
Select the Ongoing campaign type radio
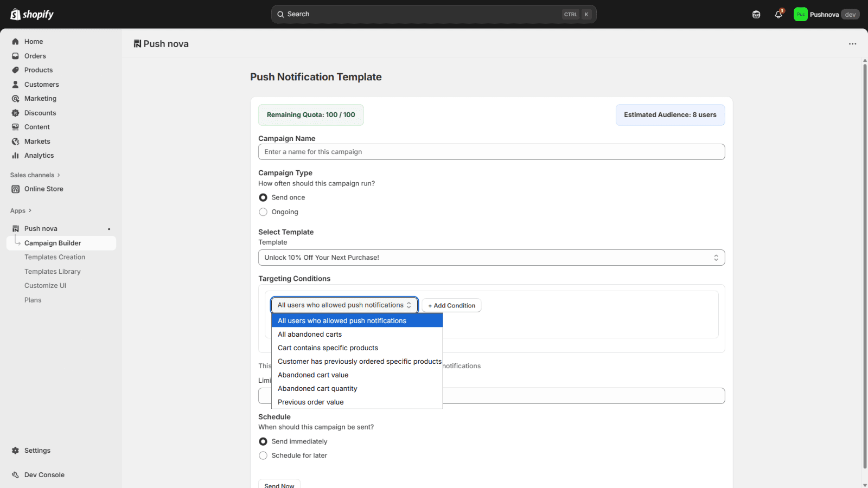263,212
